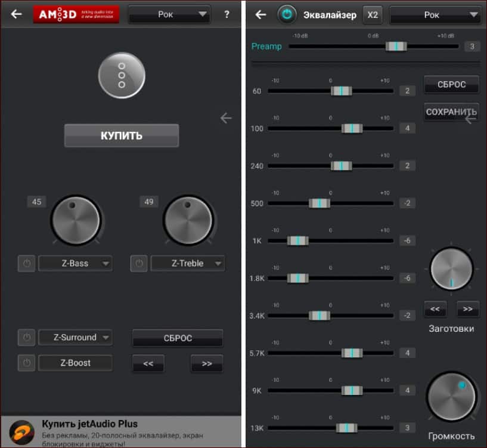Click the 3.4K band slider handle
The height and width of the screenshot is (448, 487).
(320, 316)
